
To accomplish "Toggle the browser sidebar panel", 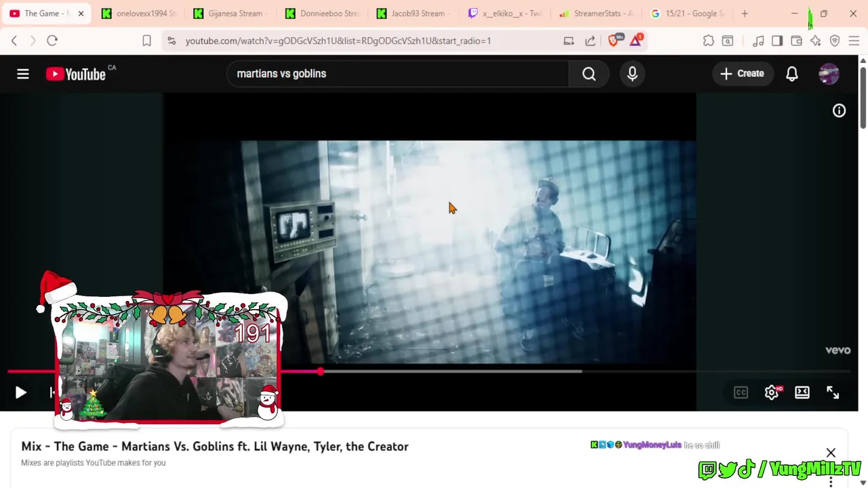I will 777,41.
